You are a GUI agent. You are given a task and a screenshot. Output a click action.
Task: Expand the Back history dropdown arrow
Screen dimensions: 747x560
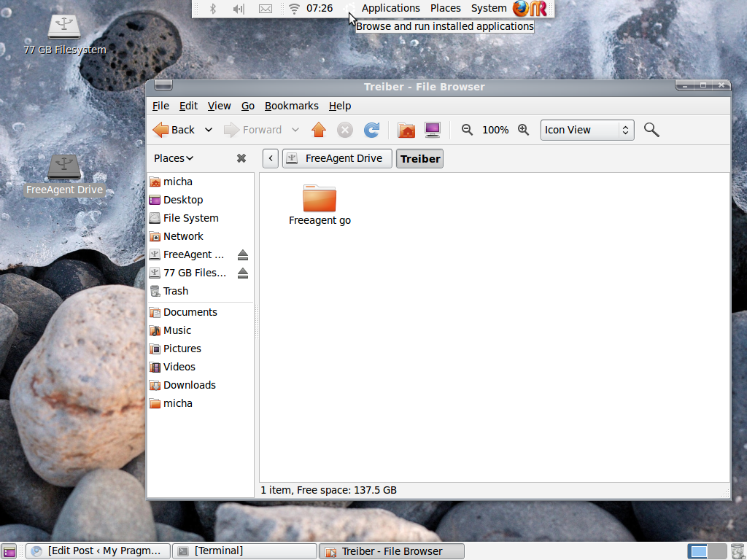click(x=208, y=130)
